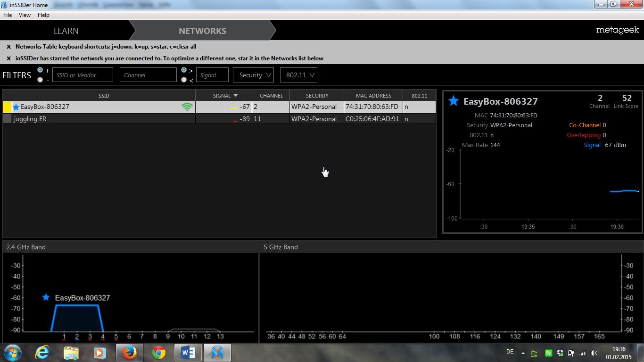644x362 pixels.
Task: Click the SSID or Vendor filter field
Action: [83, 75]
